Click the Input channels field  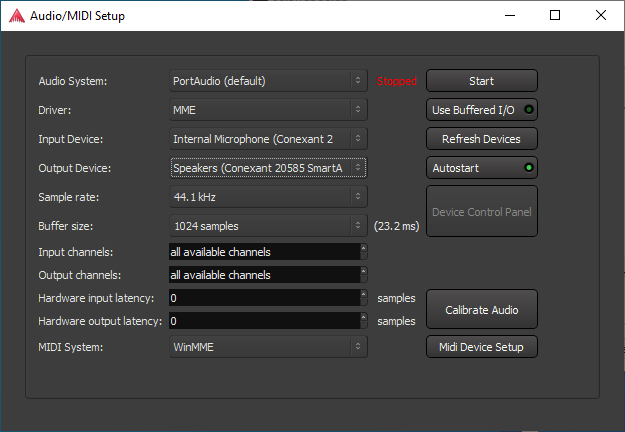(262, 251)
